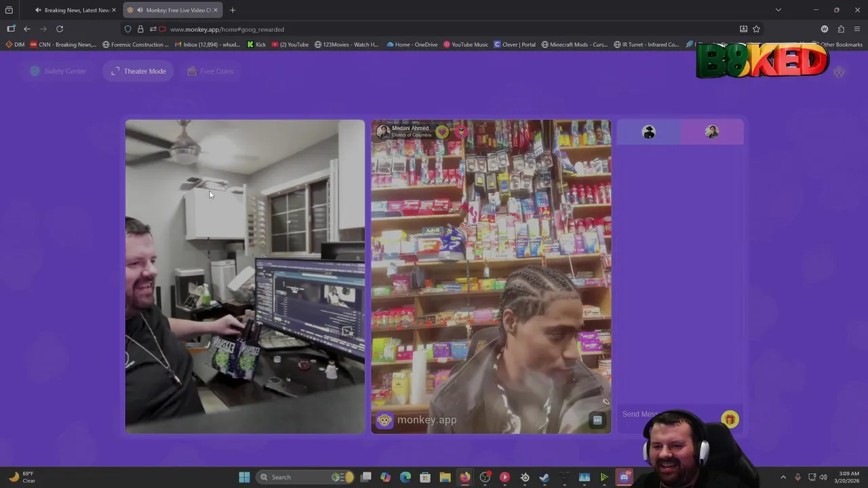The width and height of the screenshot is (868, 488).
Task: Open volume control in system tray
Action: [823, 477]
